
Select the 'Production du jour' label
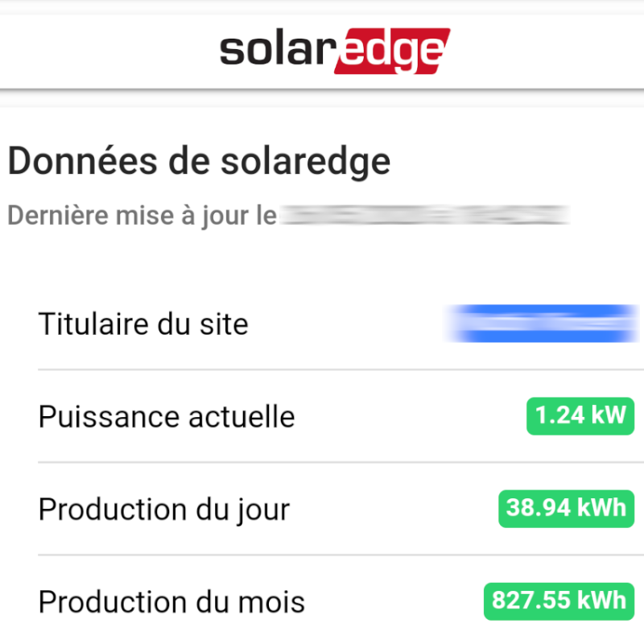tap(164, 510)
